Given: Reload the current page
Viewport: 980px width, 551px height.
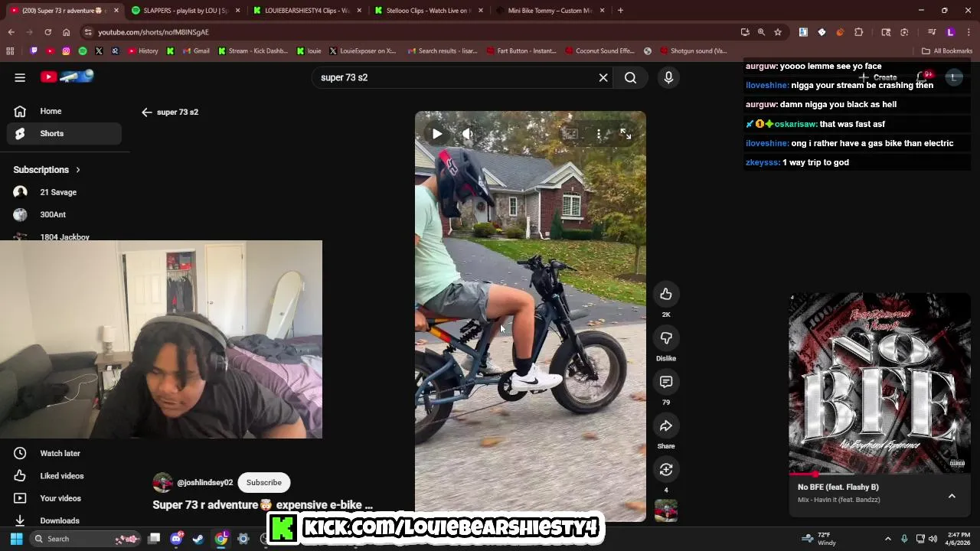Looking at the screenshot, I should point(47,32).
